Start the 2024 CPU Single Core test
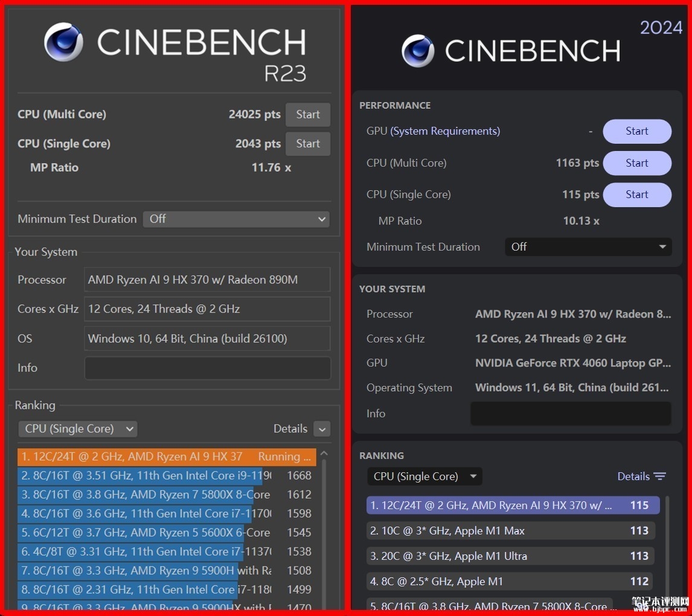 tap(637, 194)
